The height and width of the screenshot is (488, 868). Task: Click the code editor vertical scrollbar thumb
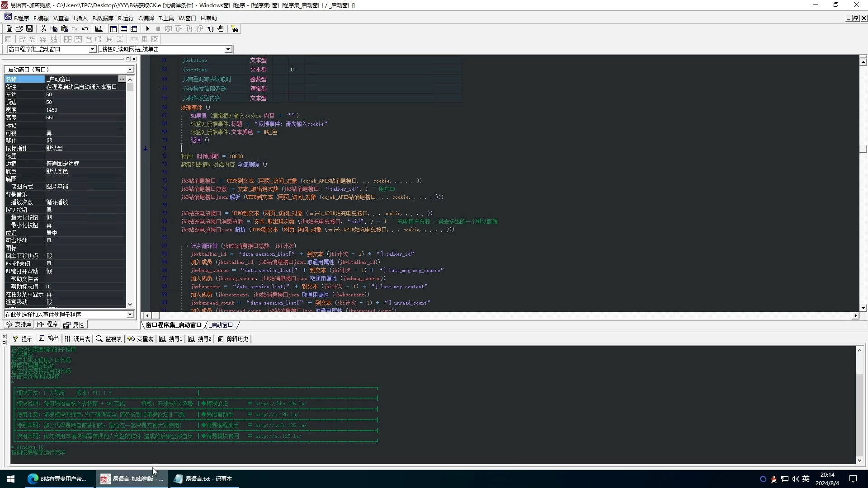(x=863, y=149)
